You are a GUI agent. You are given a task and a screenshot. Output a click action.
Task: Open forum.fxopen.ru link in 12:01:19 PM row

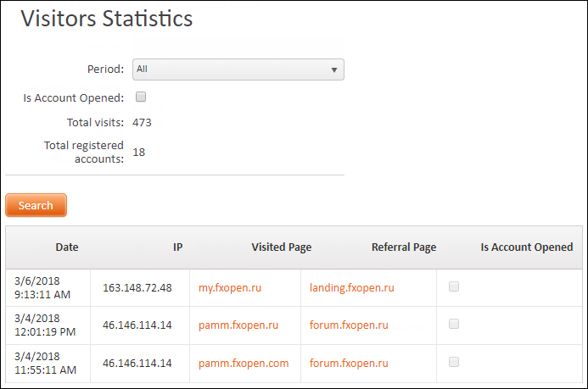pyautogui.click(x=349, y=325)
